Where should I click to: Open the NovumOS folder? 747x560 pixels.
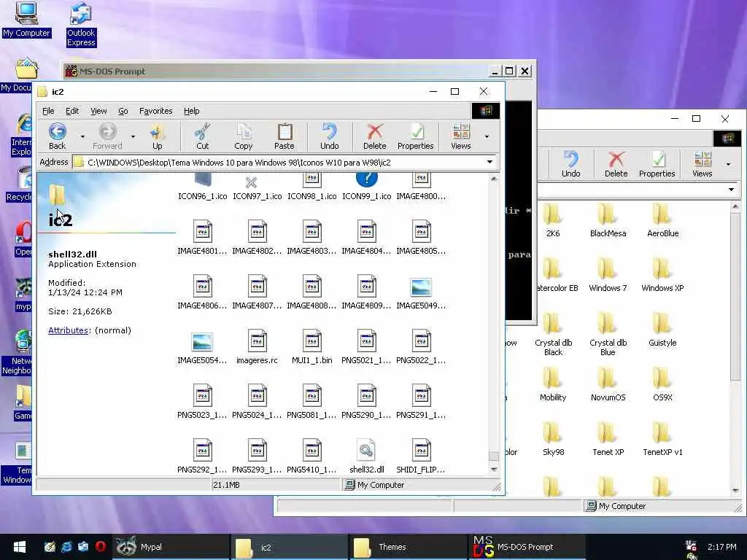click(x=608, y=378)
